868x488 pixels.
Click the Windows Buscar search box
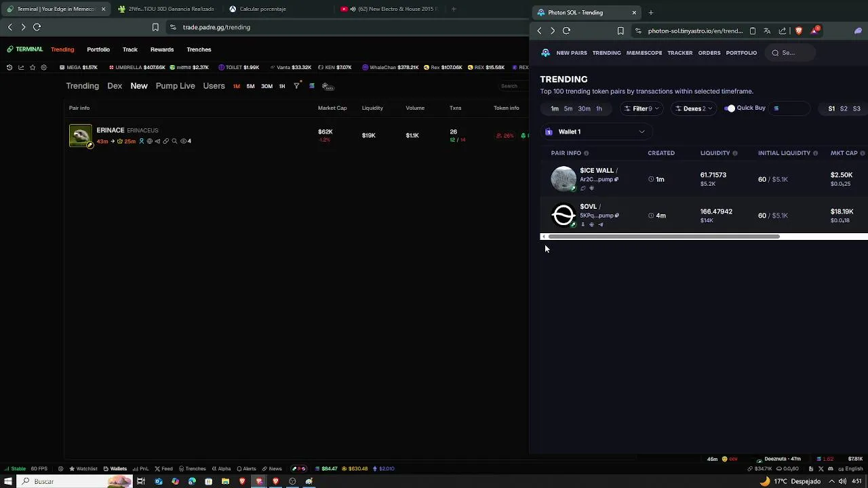[x=74, y=481]
